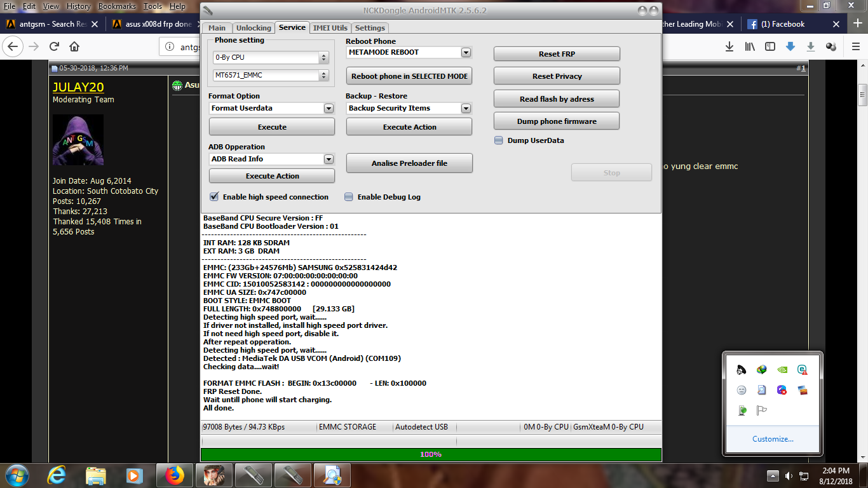The height and width of the screenshot is (488, 868).
Task: Click the Reset FRP button
Action: (557, 54)
